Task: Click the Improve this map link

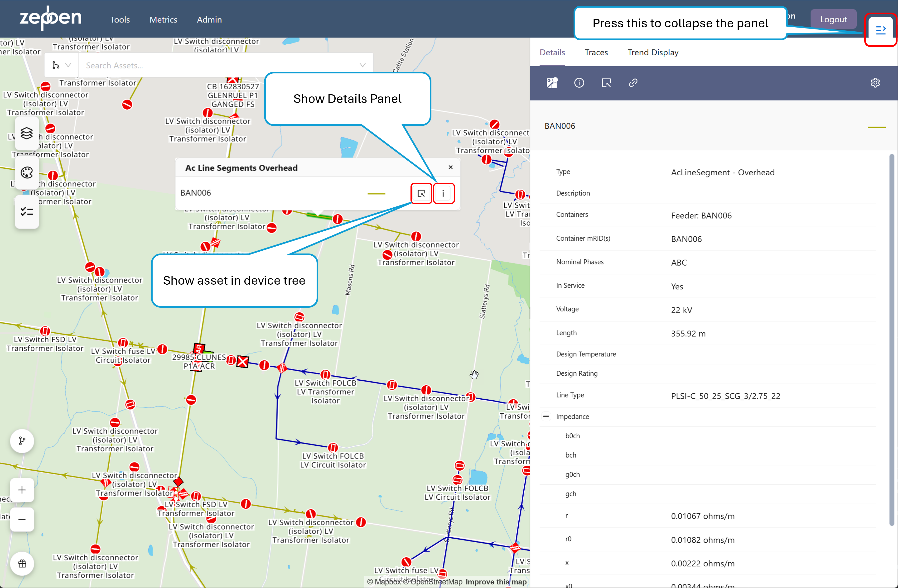Action: (x=496, y=582)
